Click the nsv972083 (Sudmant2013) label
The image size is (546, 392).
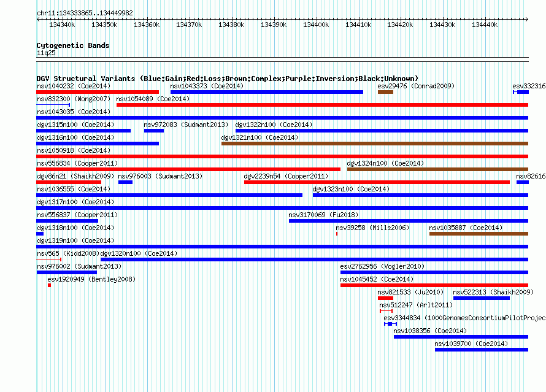tap(186, 125)
